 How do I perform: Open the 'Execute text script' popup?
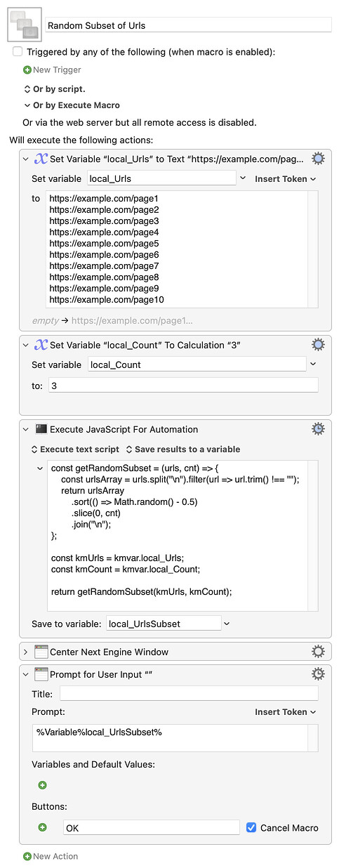74,449
